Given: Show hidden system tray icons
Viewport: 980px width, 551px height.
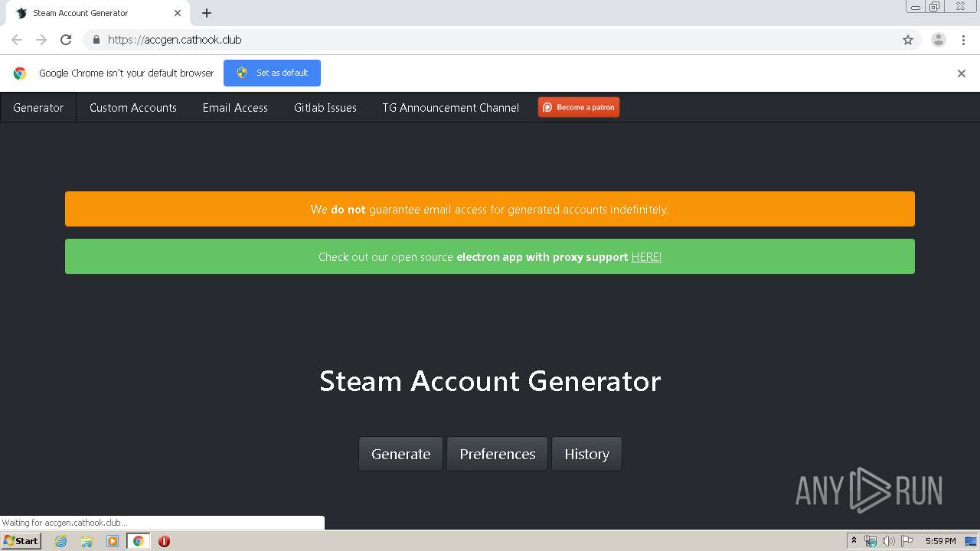Looking at the screenshot, I should 854,541.
